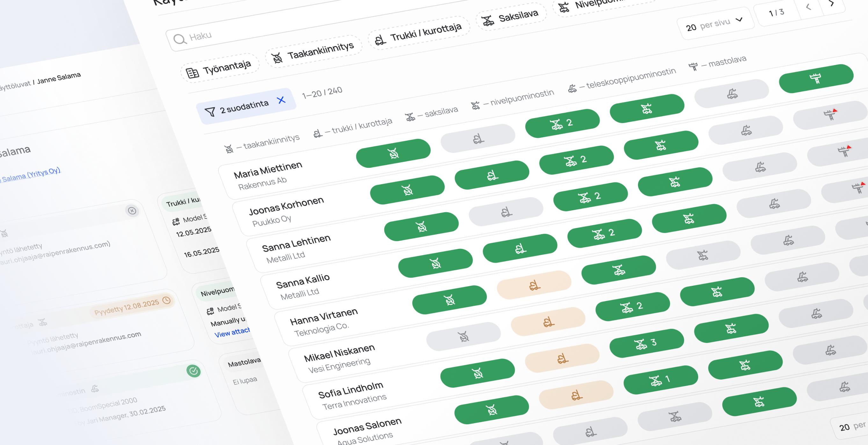Go to previous page with left chevron
This screenshot has height=445, width=868.
(x=808, y=7)
